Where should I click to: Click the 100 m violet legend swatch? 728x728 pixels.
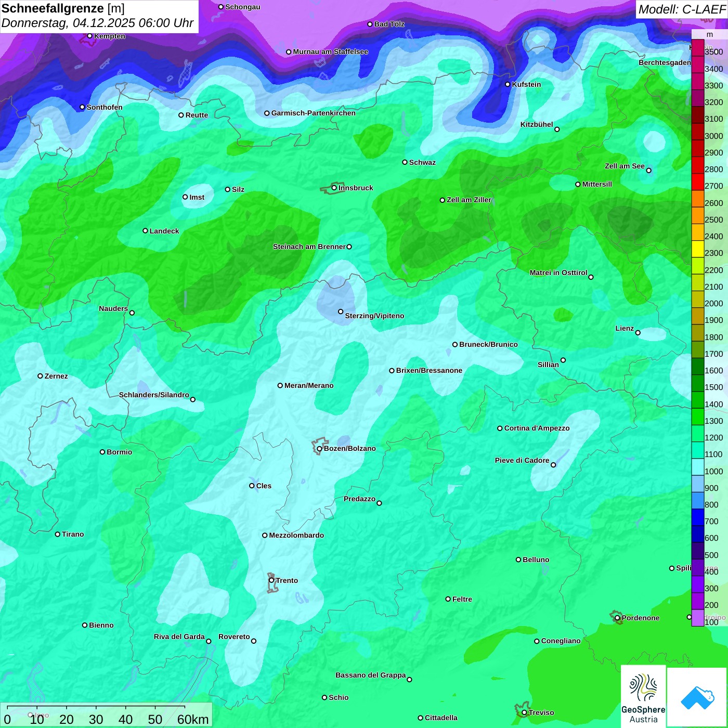[697, 618]
